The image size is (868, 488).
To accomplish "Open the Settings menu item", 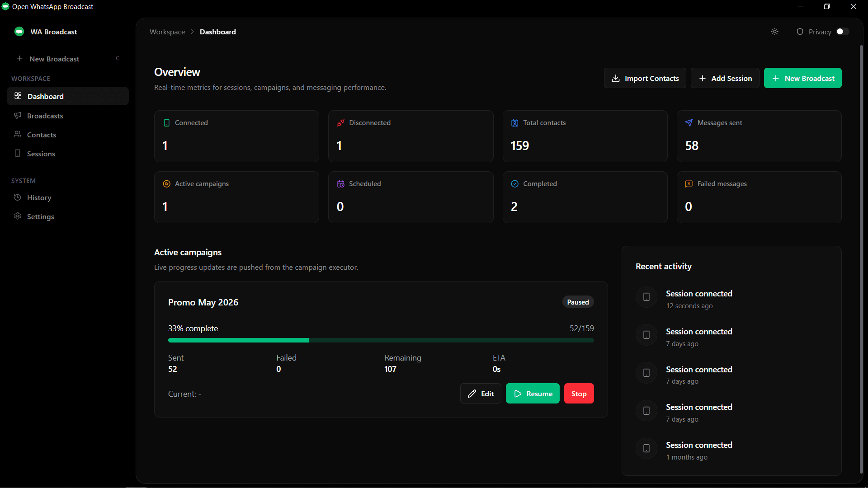I will point(68,216).
